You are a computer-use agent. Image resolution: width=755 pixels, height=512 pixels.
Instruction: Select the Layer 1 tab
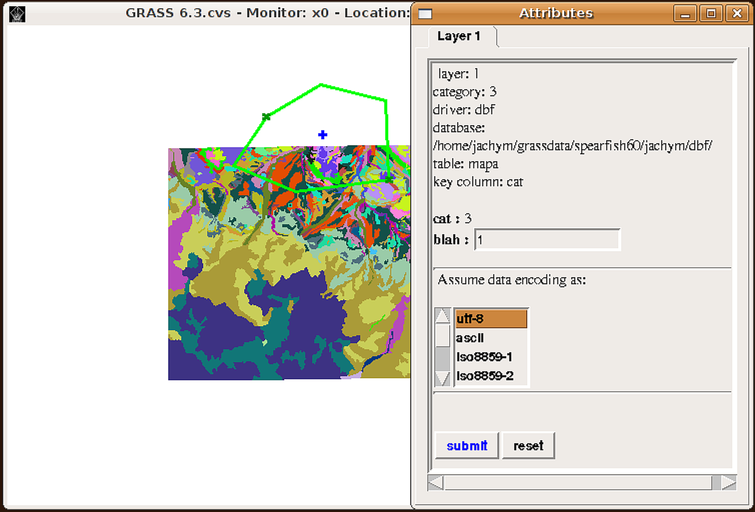459,37
